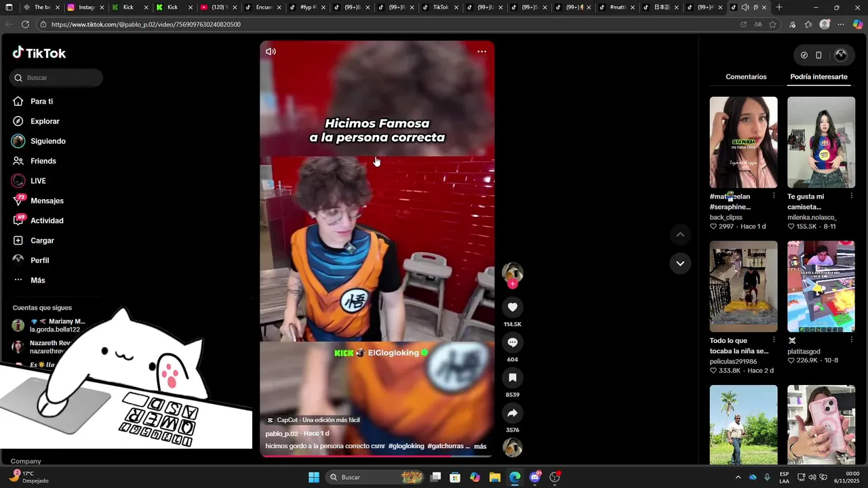Viewport: 868px width, 488px height.
Task: Like the video with the heart icon
Action: click(512, 307)
